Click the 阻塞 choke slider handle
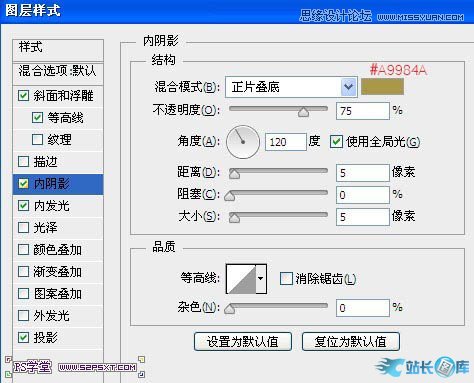 [x=229, y=196]
